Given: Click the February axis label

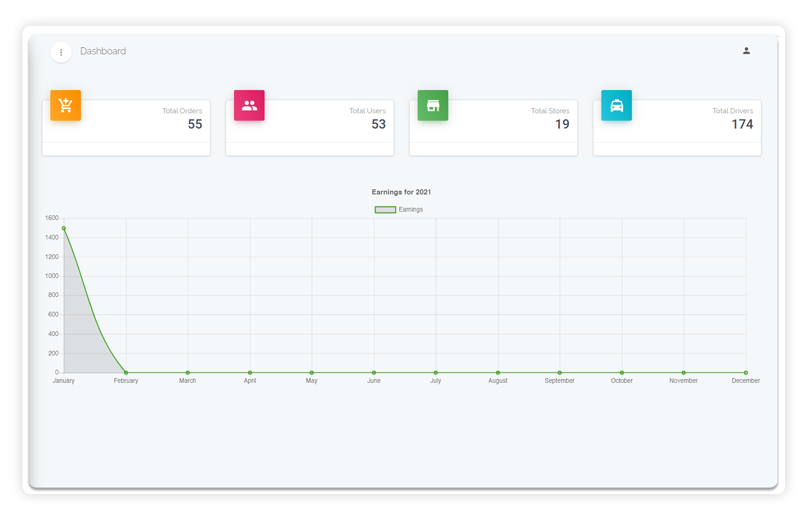Looking at the screenshot, I should [x=126, y=381].
